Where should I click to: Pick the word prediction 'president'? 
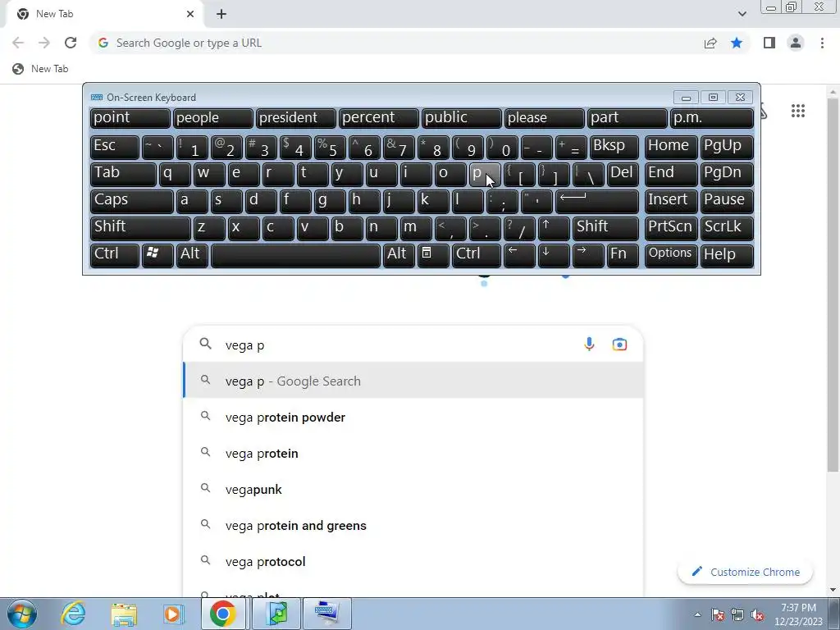295,118
